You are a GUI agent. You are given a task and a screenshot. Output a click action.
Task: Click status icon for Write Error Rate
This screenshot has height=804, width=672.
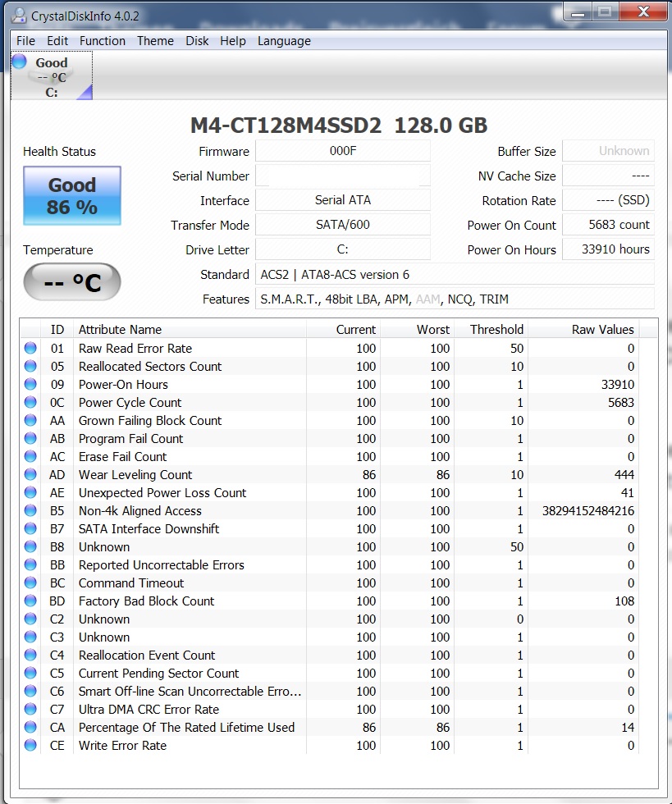coord(31,745)
